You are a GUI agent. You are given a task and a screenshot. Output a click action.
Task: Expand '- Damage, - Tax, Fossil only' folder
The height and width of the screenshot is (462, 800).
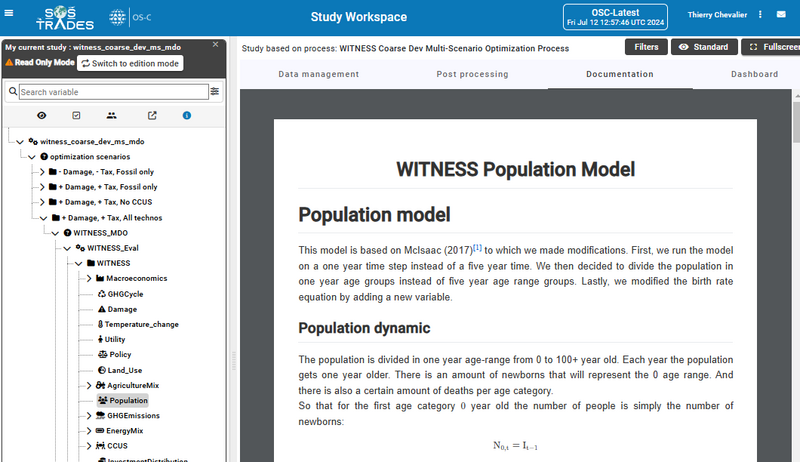coord(42,172)
